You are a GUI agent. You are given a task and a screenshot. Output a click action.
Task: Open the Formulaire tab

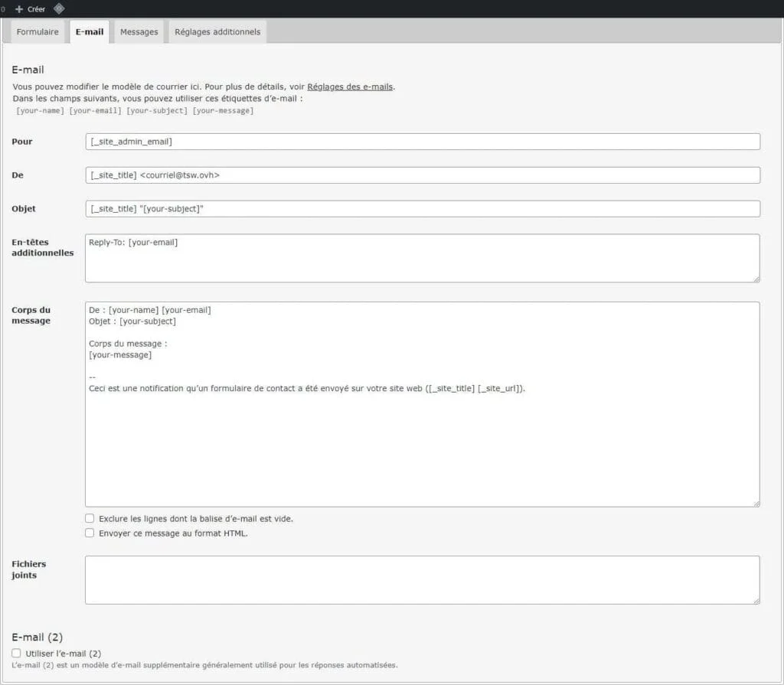click(x=38, y=32)
